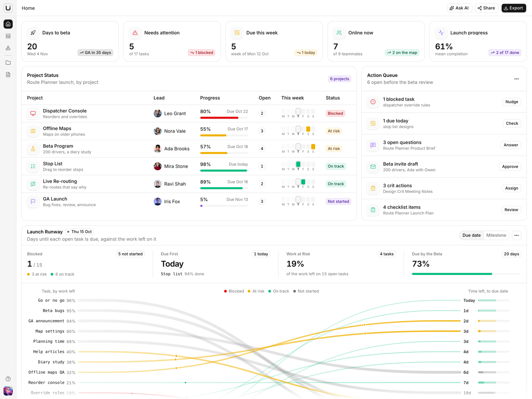Export the dashboard using the Export button
Image resolution: width=532 pixels, height=399 pixels.
click(514, 8)
